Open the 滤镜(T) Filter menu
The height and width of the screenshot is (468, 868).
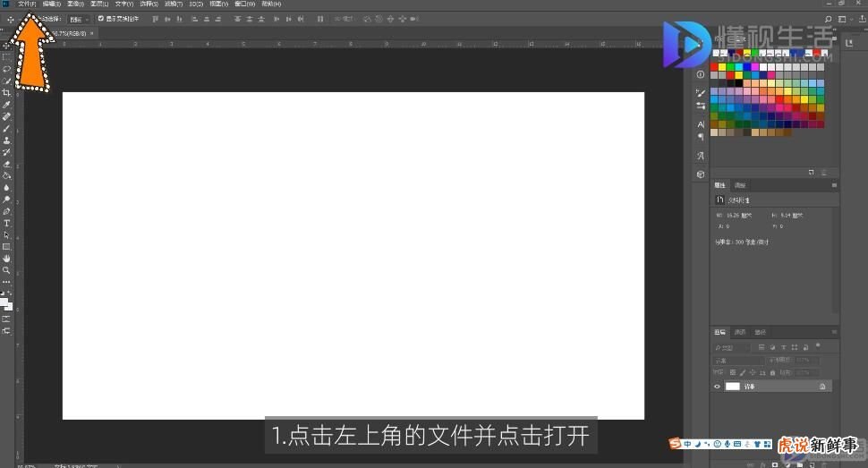pyautogui.click(x=174, y=4)
